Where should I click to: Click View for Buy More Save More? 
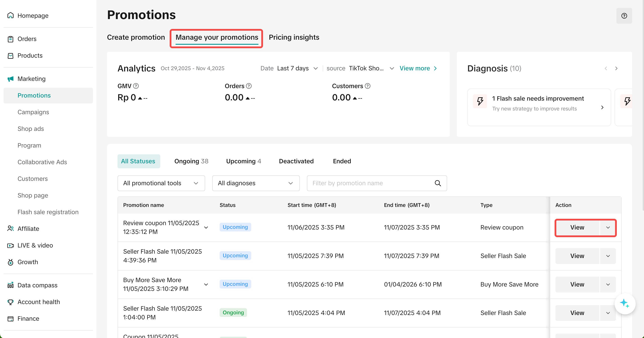[x=577, y=285]
